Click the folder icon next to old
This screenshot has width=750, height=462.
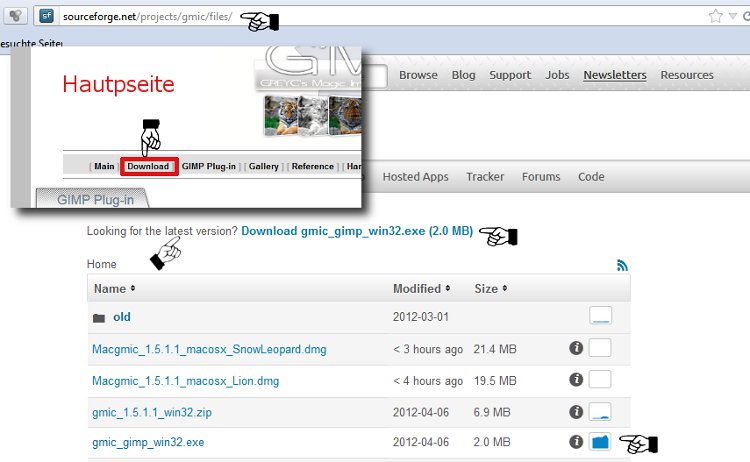99,318
